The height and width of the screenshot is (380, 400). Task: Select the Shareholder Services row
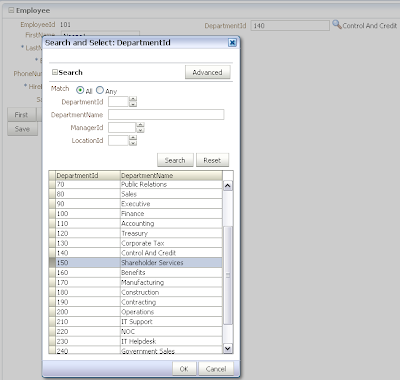(x=135, y=263)
